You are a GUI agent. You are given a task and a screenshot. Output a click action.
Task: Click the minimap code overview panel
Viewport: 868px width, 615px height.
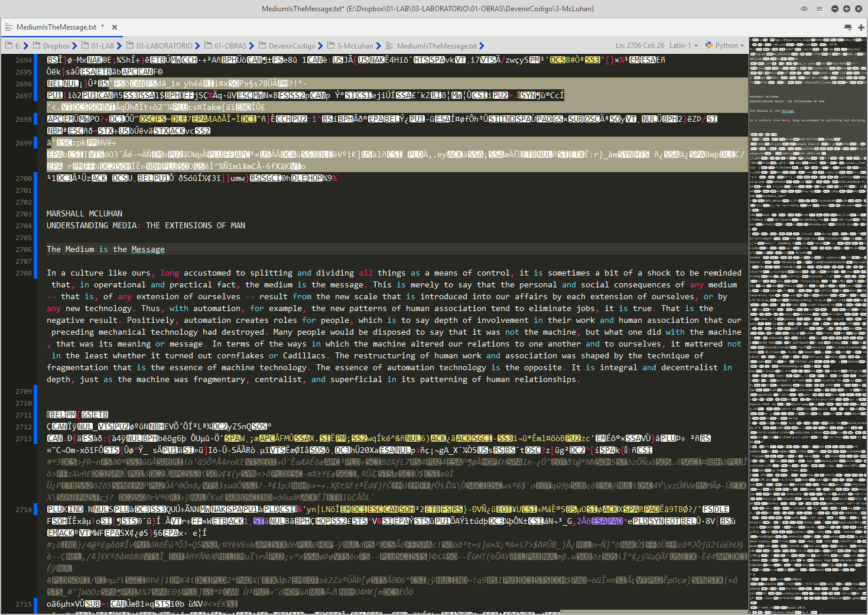point(807,325)
